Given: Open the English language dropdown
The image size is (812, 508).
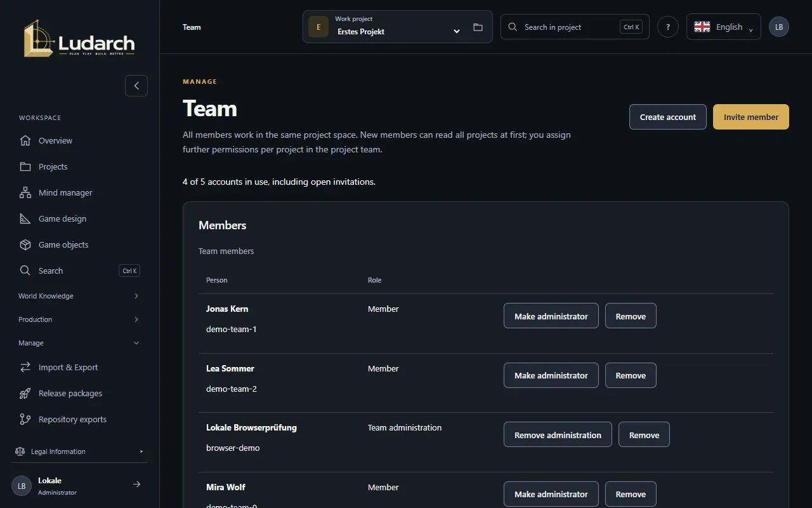Looking at the screenshot, I should click(x=724, y=27).
